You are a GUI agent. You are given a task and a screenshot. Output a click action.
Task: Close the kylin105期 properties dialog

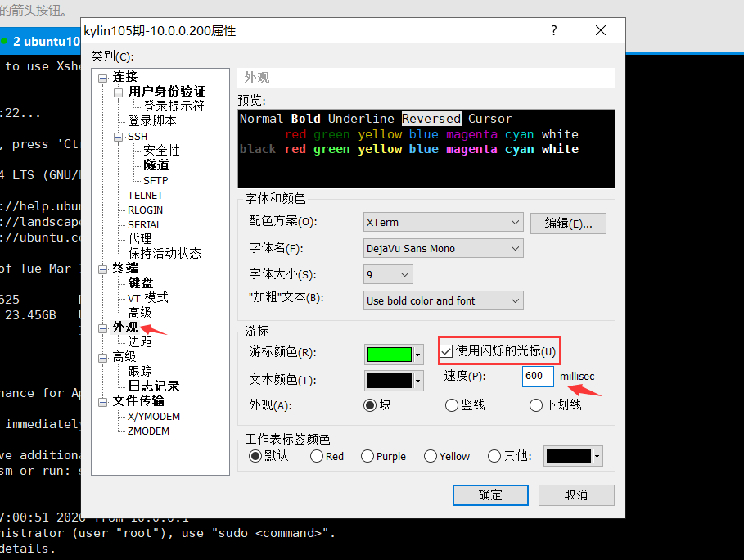[601, 31]
